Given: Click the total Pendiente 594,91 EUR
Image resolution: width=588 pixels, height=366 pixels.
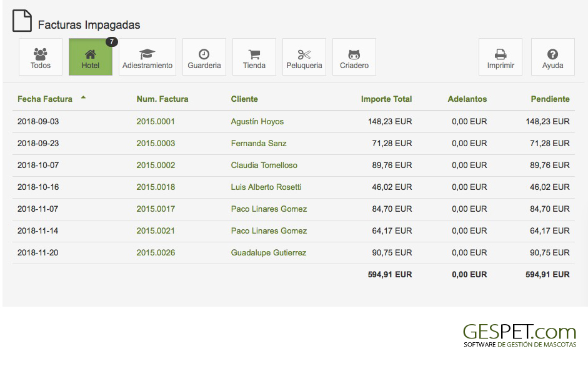Looking at the screenshot, I should [x=547, y=275].
